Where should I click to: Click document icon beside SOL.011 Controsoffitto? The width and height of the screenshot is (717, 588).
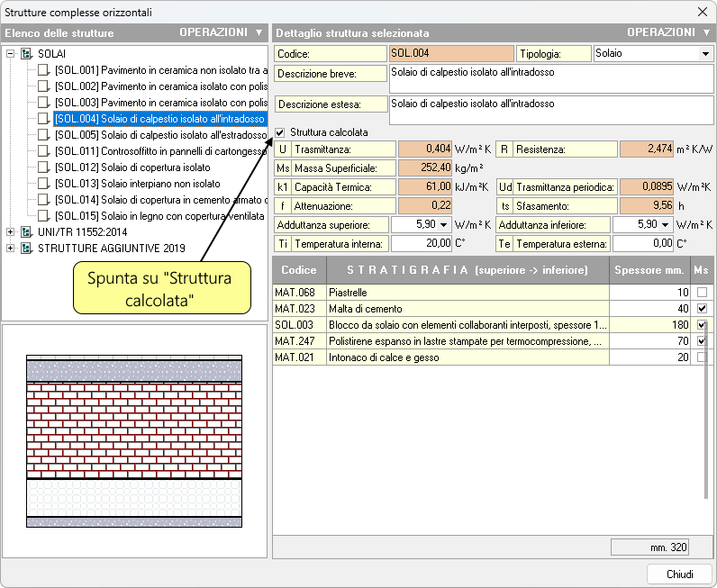pos(43,151)
